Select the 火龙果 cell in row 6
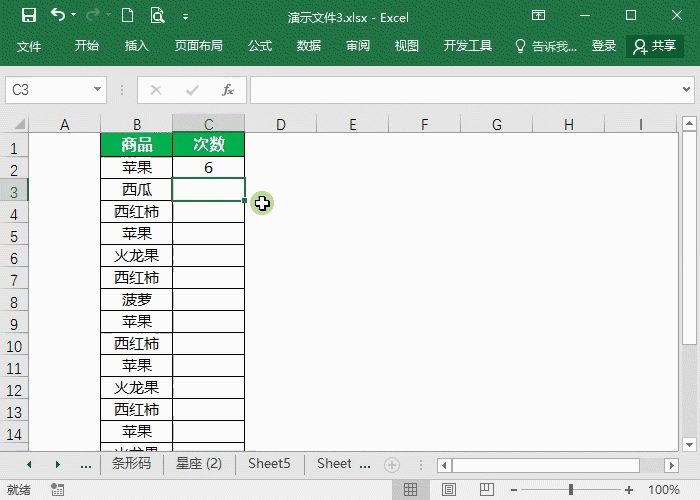The image size is (700, 500). tap(137, 256)
